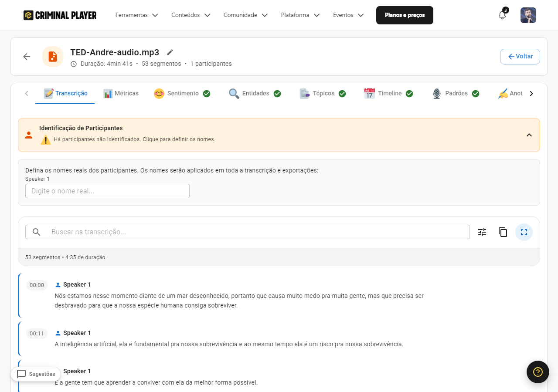Click the 53 segmentos • 4:35 de duração text
558x392 pixels.
click(65, 257)
